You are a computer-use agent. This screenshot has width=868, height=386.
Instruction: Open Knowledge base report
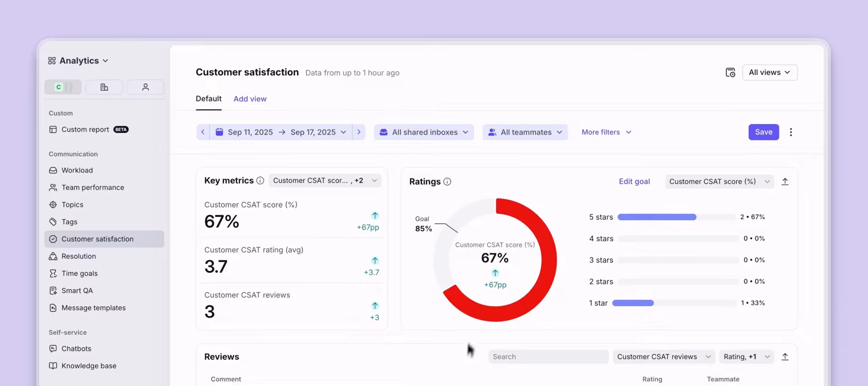104,366
